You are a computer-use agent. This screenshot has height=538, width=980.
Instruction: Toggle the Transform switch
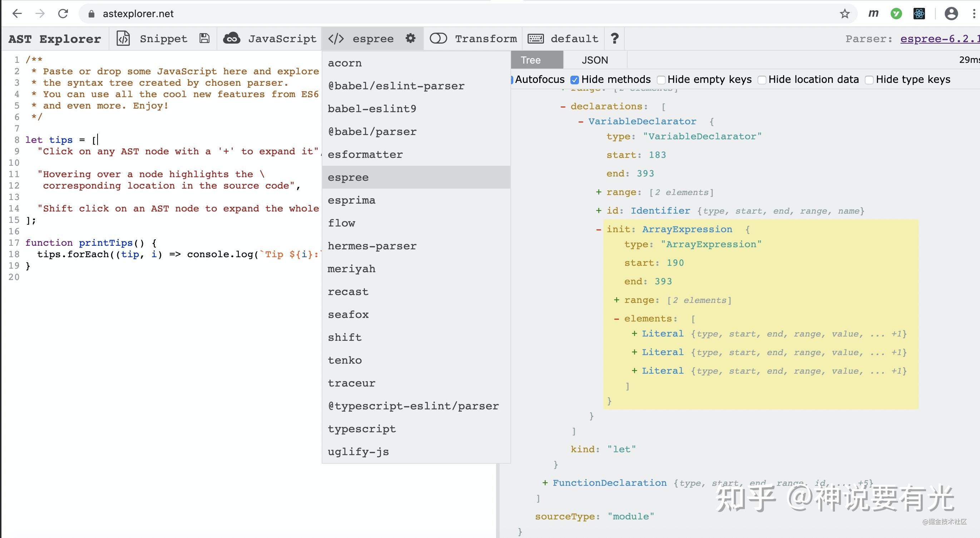pos(438,38)
